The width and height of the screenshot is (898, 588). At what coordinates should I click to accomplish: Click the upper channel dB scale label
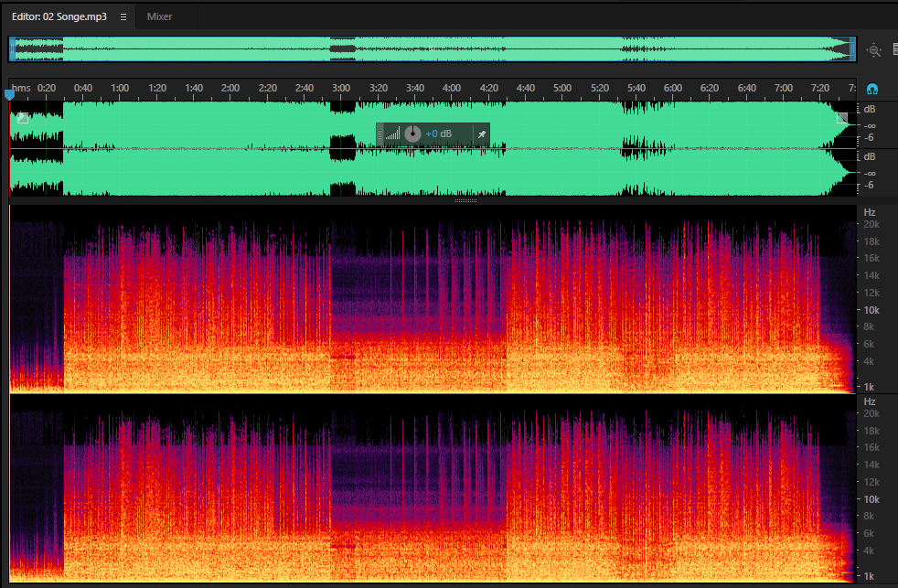(870, 109)
